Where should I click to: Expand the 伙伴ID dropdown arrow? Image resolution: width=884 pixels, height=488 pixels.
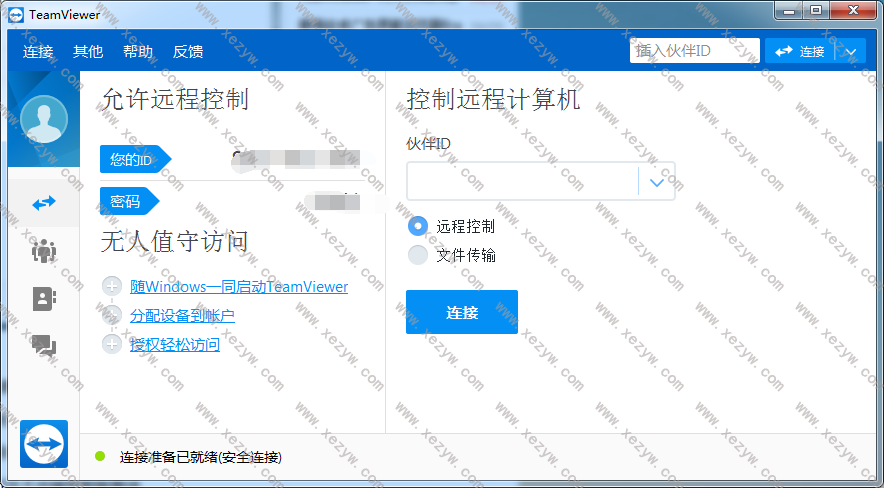pos(656,182)
